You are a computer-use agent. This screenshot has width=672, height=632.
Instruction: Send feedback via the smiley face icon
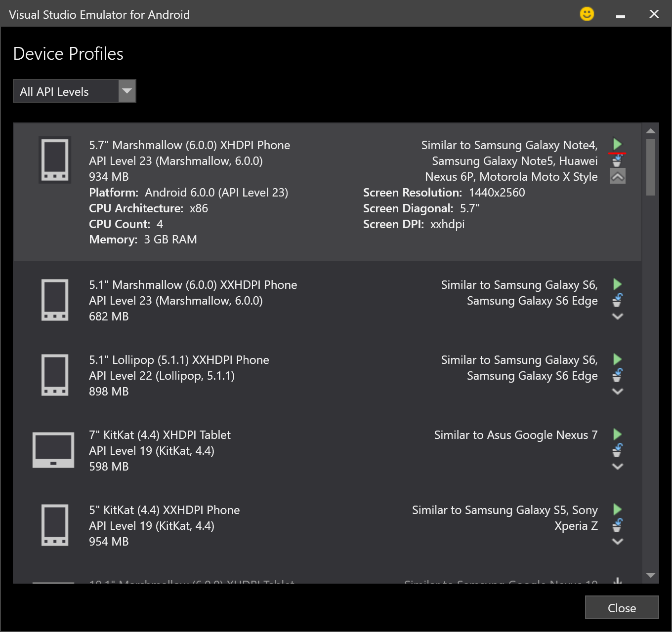click(587, 14)
